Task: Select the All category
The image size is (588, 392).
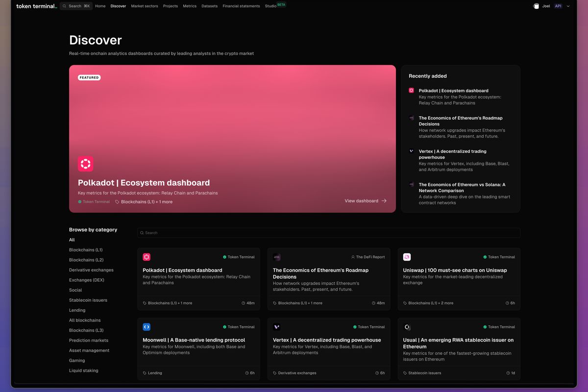Action: (72, 240)
